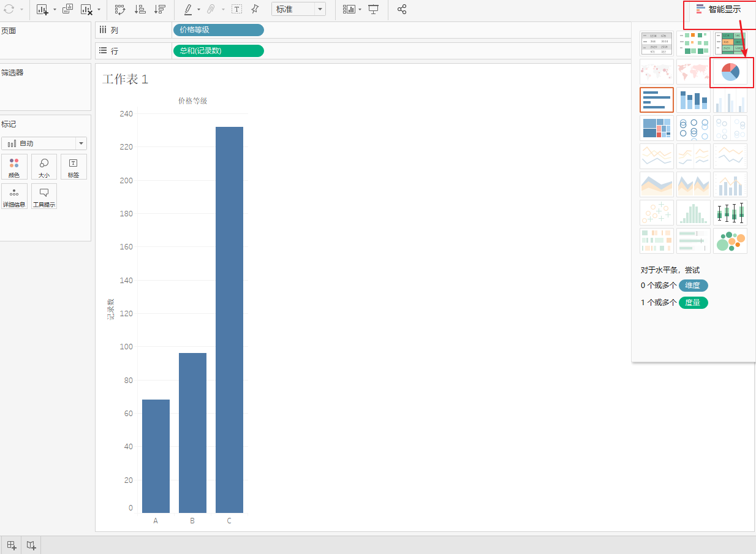Click the Sort Descending toolbar icon
The height and width of the screenshot is (554, 756).
159,9
